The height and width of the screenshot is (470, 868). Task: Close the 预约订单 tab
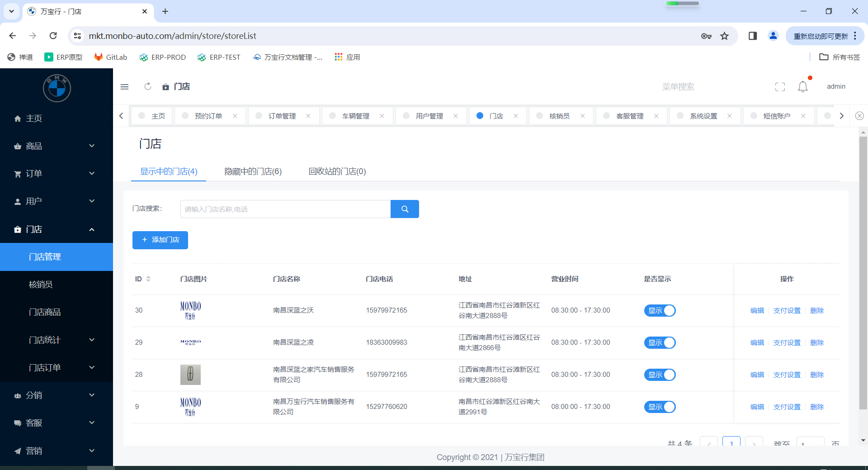point(235,116)
